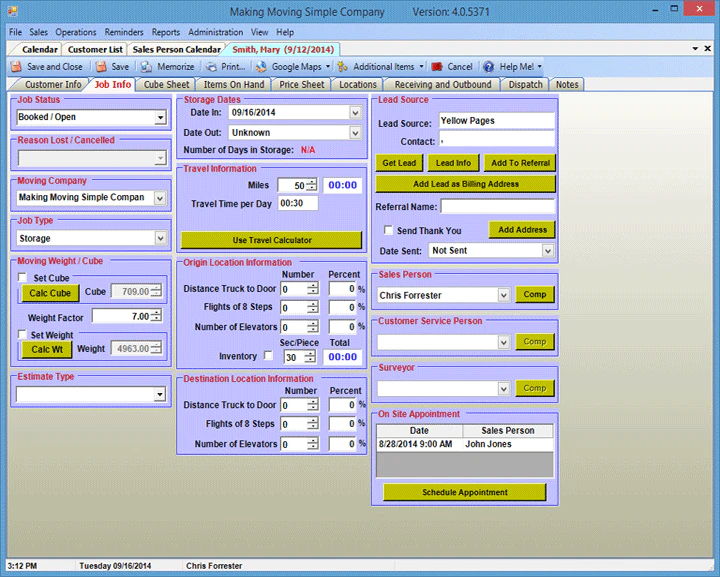Open the Administration menu
720x577 pixels.
point(215,32)
